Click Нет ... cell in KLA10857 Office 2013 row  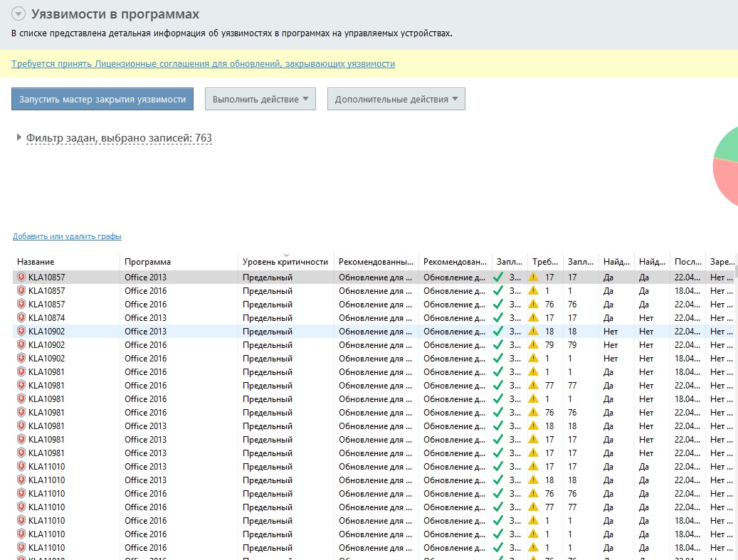pyautogui.click(x=722, y=278)
